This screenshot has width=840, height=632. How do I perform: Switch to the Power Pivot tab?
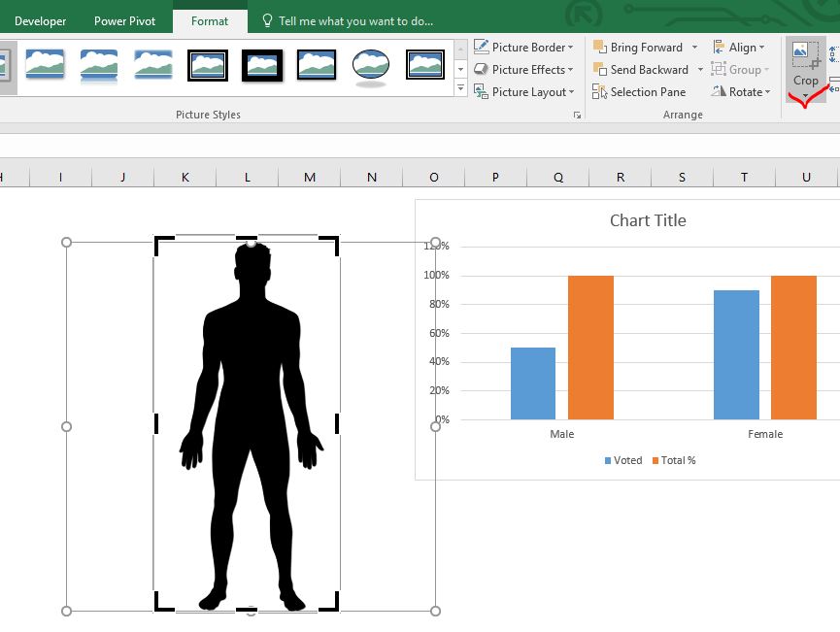125,21
